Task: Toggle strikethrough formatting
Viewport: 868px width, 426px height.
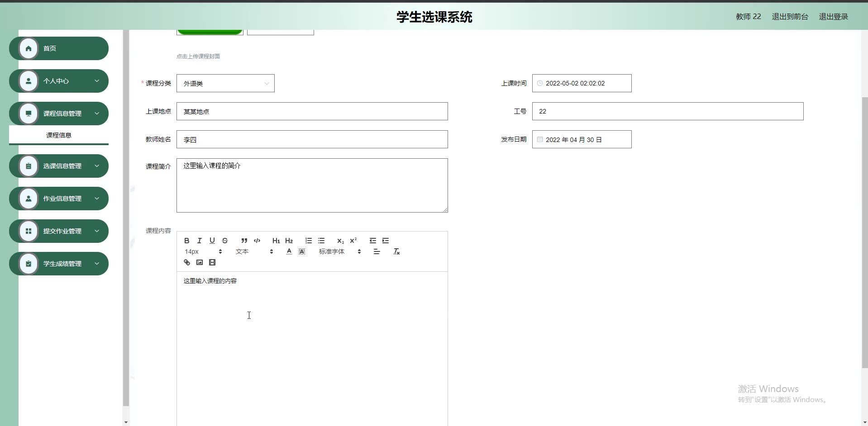Action: (225, 241)
